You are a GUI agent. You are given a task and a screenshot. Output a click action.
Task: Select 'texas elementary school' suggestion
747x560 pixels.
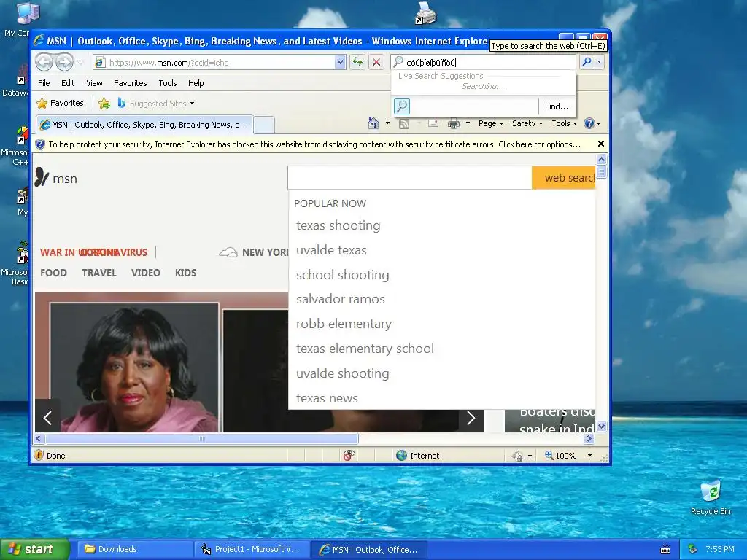point(365,349)
